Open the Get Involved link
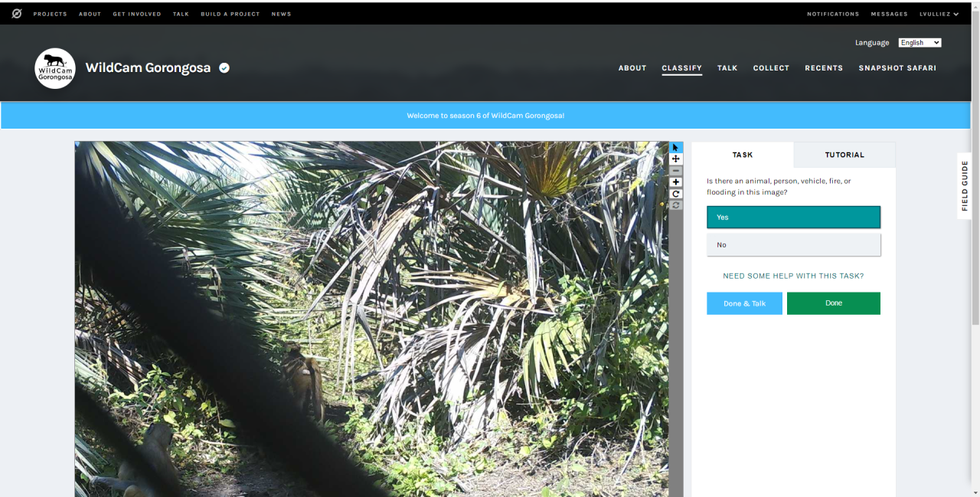The width and height of the screenshot is (980, 497). [136, 14]
